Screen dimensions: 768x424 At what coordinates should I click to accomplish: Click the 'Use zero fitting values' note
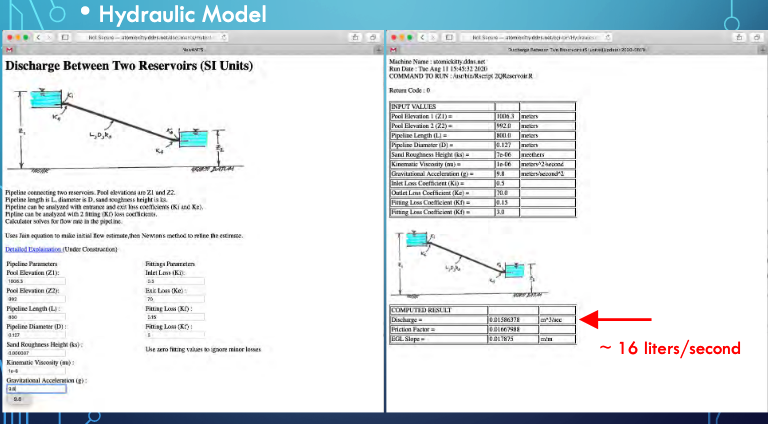[203, 350]
